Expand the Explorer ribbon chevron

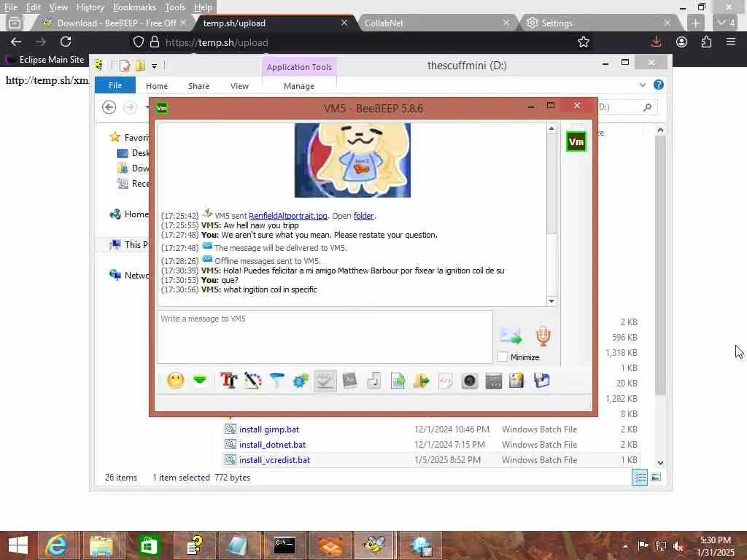[x=643, y=85]
